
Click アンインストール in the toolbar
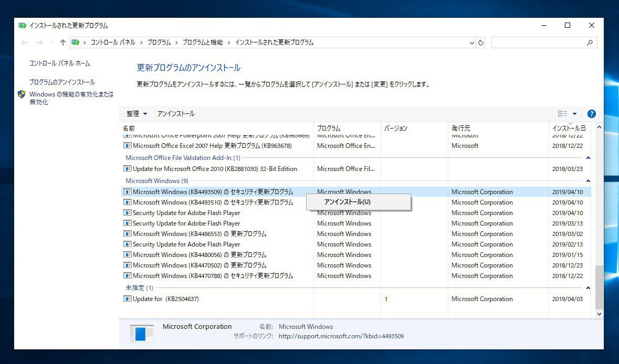click(176, 114)
